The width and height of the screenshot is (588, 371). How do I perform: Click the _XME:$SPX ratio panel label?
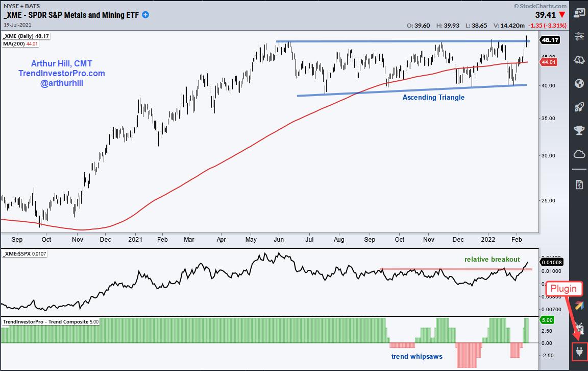point(25,254)
